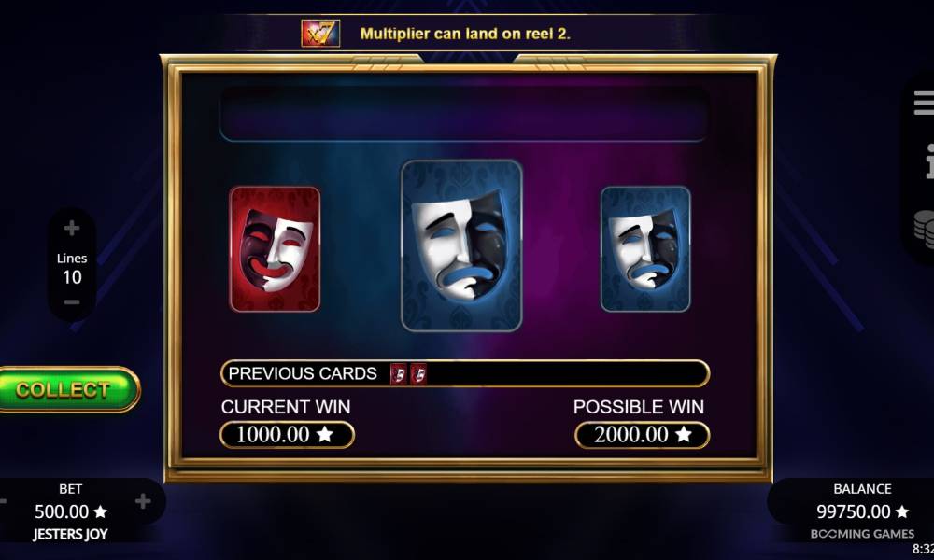
Task: Pick the small blue sad mask card
Action: pyautogui.click(x=645, y=249)
